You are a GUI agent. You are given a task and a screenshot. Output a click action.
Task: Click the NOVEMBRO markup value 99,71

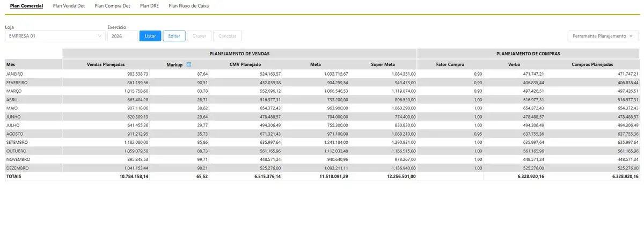[202, 159]
